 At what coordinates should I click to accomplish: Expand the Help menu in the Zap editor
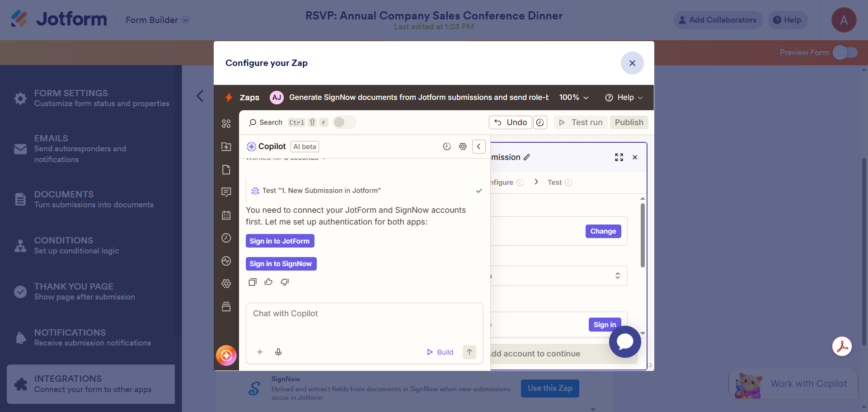click(624, 97)
